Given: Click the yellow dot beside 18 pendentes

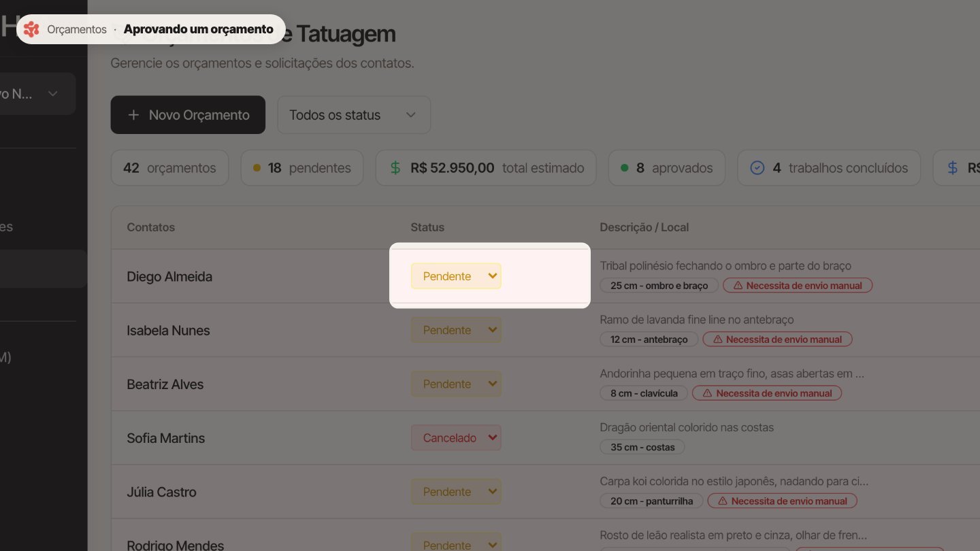Looking at the screenshot, I should click(x=257, y=168).
